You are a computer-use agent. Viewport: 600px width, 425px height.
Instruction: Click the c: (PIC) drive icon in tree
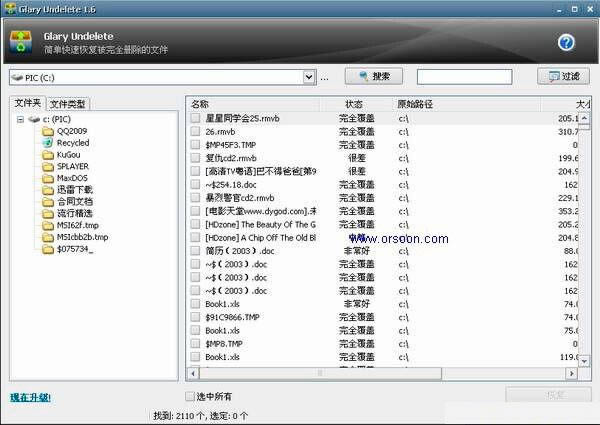[34, 119]
